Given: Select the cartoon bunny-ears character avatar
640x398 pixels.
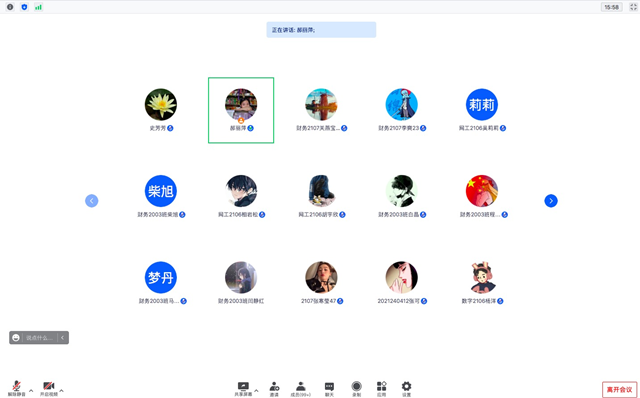Looking at the screenshot, I should [482, 278].
